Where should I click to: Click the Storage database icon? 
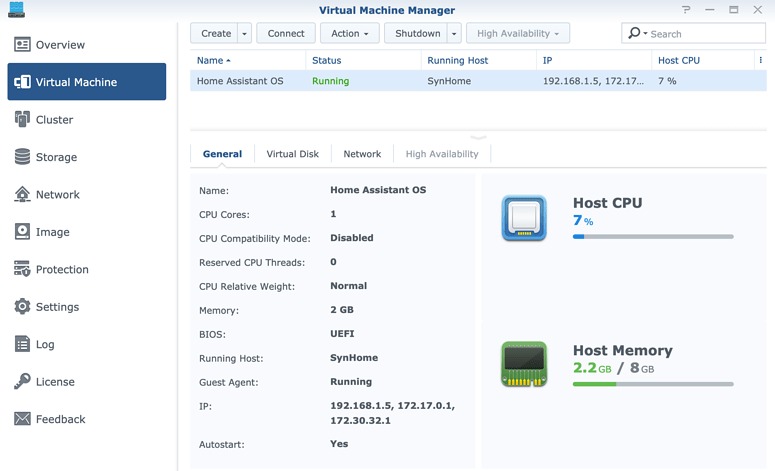tap(22, 157)
